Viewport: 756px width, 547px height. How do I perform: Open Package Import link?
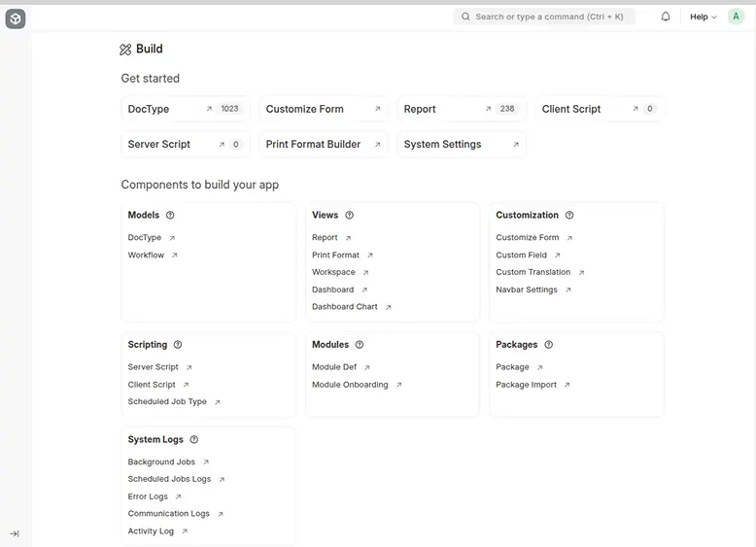pyautogui.click(x=526, y=385)
